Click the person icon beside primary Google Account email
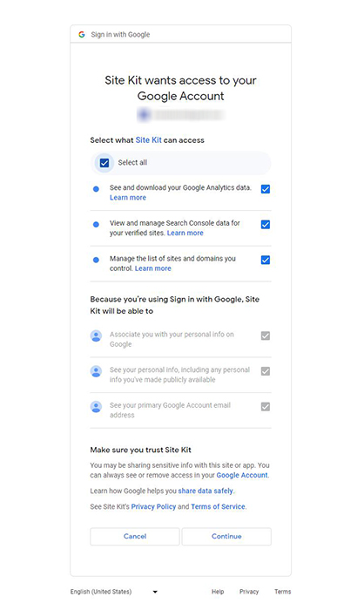This screenshot has height=610, width=364. [x=96, y=407]
